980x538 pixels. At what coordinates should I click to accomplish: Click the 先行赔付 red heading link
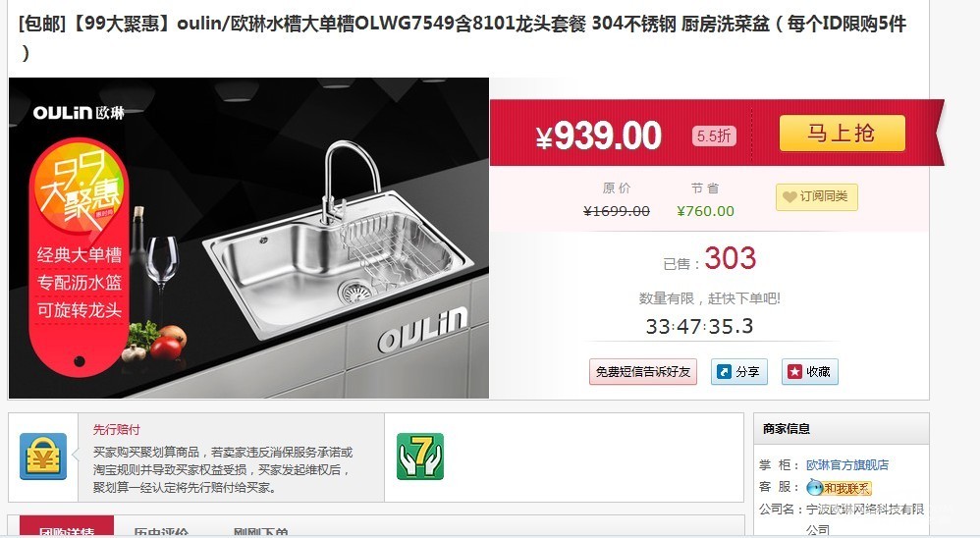pos(116,429)
